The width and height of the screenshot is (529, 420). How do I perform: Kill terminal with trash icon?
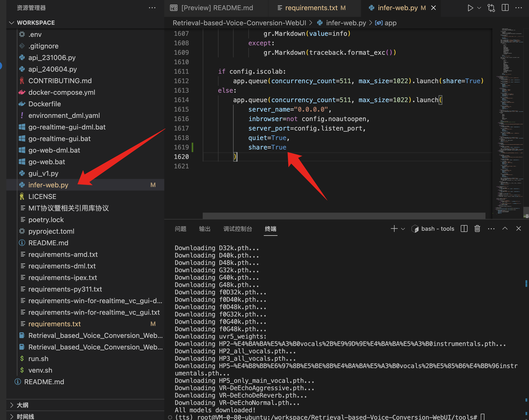click(477, 229)
